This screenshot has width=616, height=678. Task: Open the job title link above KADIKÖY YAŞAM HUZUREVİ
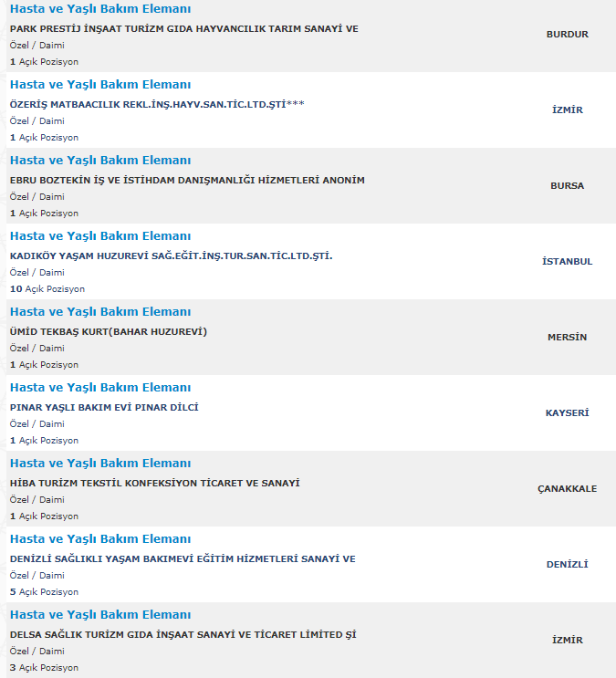click(100, 236)
